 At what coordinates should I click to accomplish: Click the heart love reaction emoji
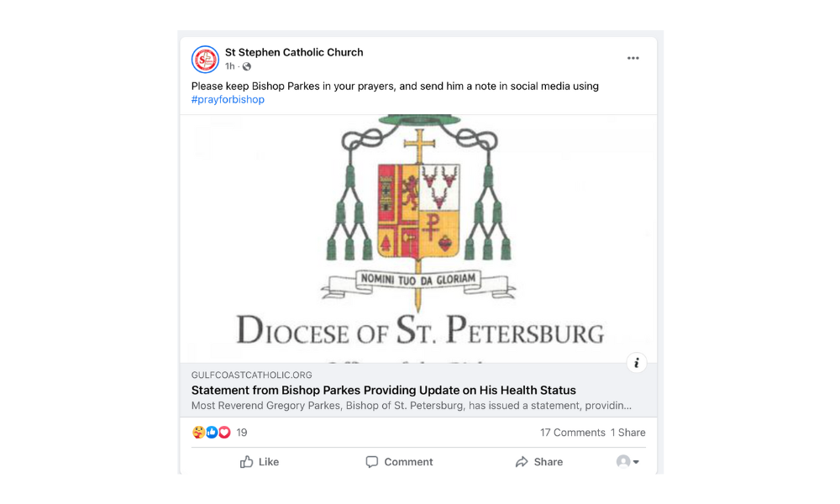point(223,432)
